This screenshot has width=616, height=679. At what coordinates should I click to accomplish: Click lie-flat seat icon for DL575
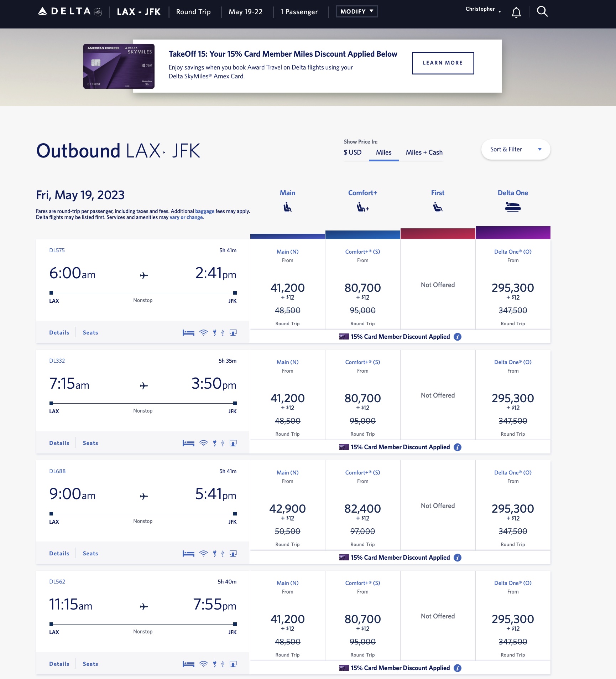pyautogui.click(x=188, y=333)
